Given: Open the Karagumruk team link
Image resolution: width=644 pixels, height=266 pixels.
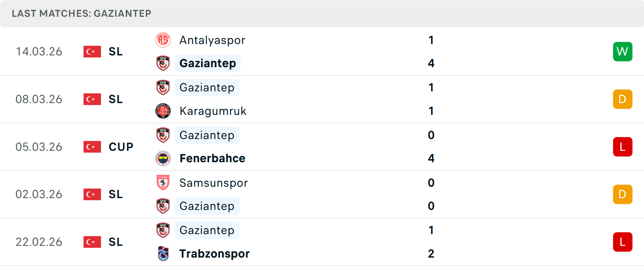Looking at the screenshot, I should 213,111.
